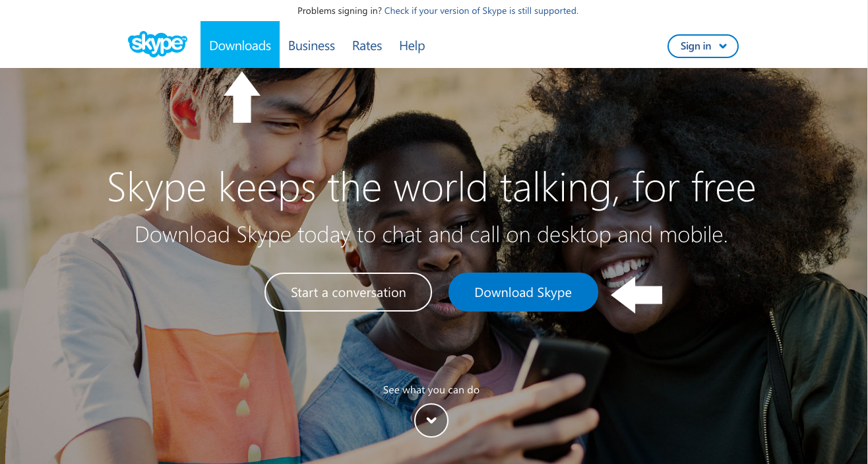The image size is (868, 464).
Task: Click the Download Skype button
Action: [523, 292]
